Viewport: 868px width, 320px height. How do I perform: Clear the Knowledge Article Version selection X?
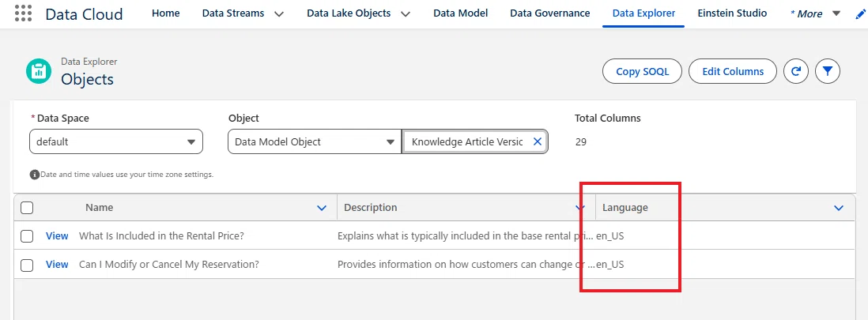tap(537, 141)
